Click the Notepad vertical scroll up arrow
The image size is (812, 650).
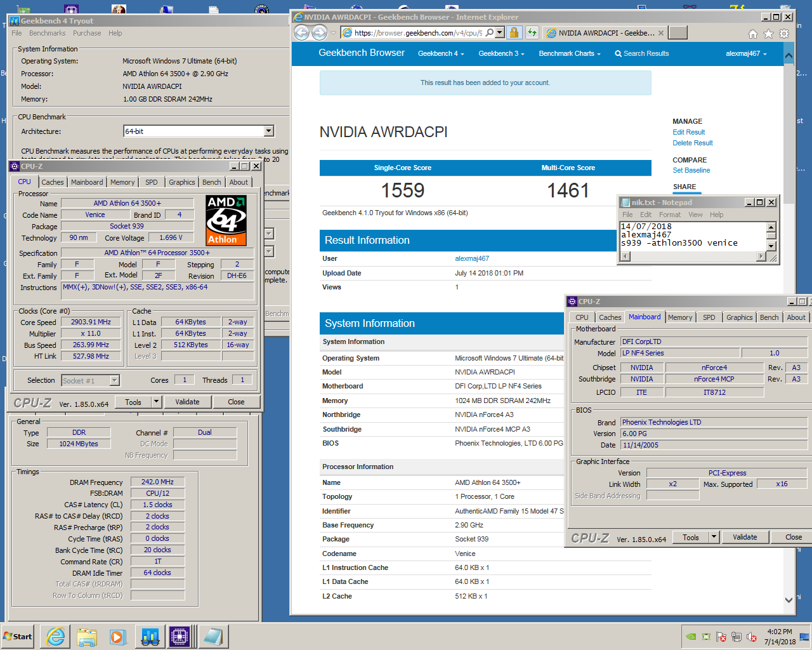click(x=771, y=227)
